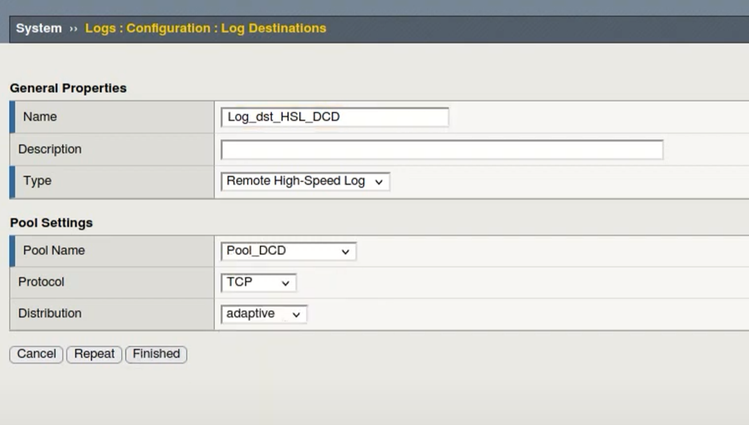Click the breadcrumb double-chevron separator

click(74, 29)
